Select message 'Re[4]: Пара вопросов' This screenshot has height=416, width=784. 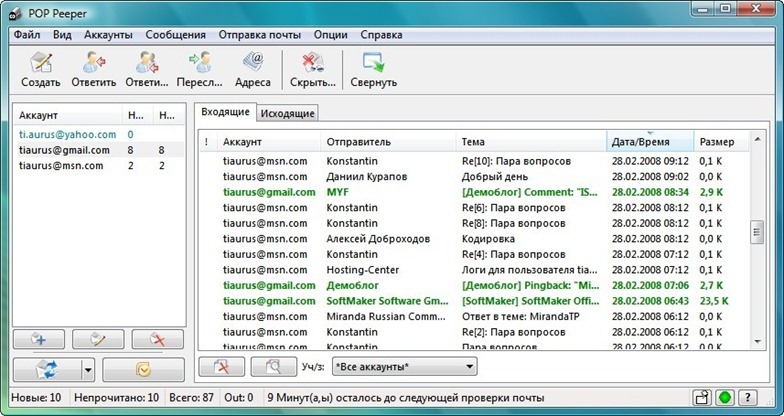(474, 254)
